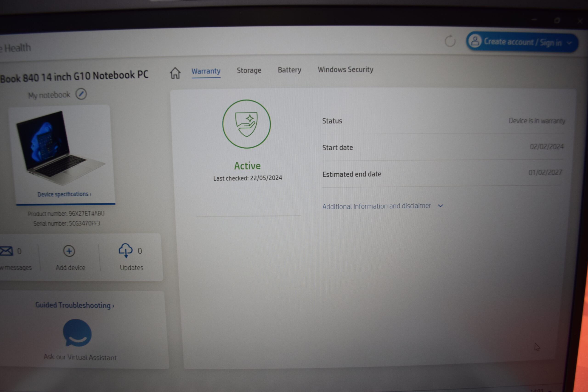
Task: Click the Additional information chevron arrow
Action: pos(441,206)
